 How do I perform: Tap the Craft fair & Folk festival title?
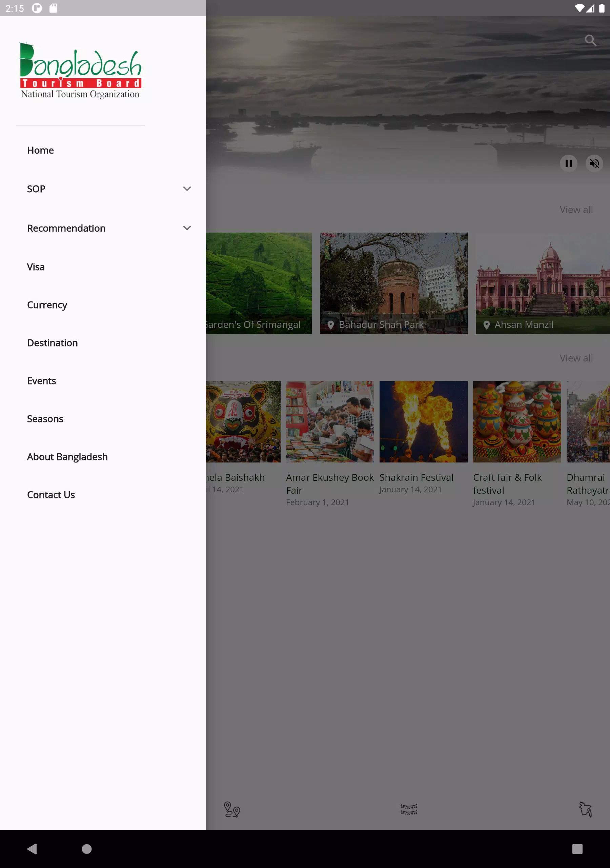pyautogui.click(x=507, y=484)
